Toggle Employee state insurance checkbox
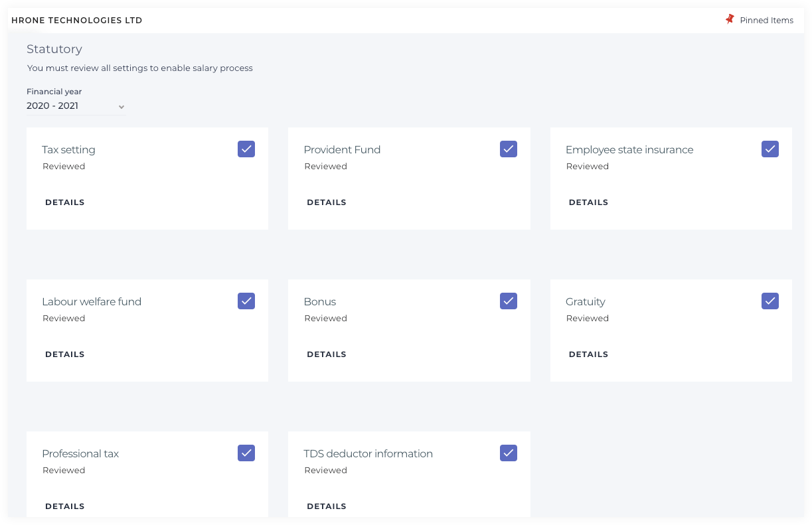 point(770,149)
